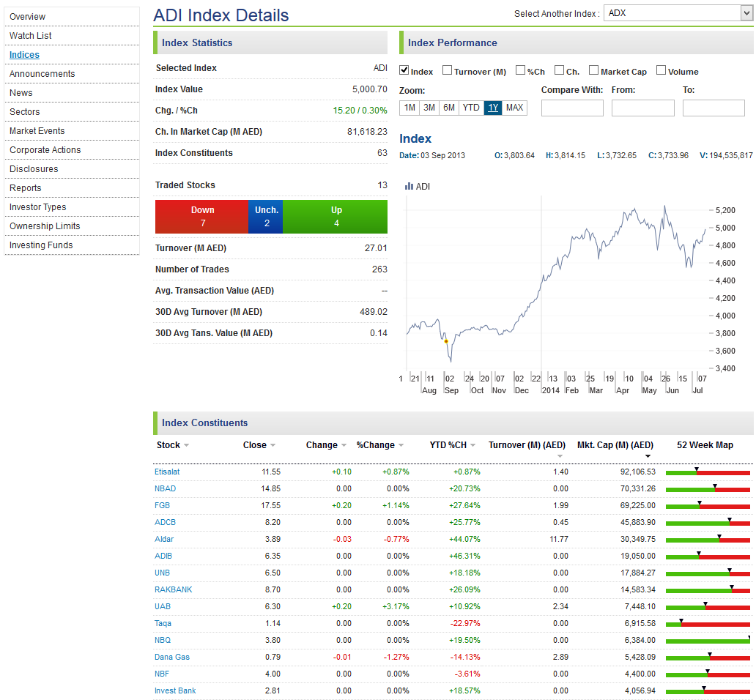Click the Compare With input field
This screenshot has width=756, height=700.
coord(572,108)
